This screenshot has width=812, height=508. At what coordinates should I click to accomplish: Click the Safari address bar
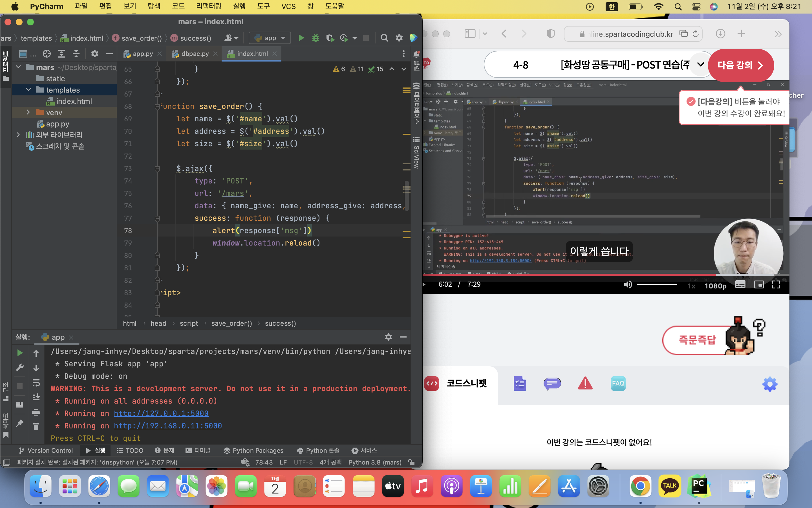click(x=633, y=34)
